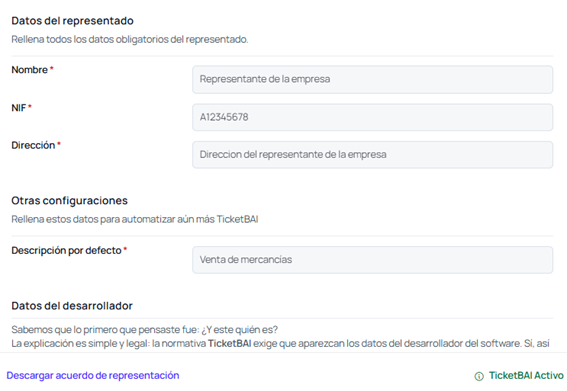The width and height of the screenshot is (567, 391).
Task: Click the Otras configuraciones heading
Action: [69, 201]
